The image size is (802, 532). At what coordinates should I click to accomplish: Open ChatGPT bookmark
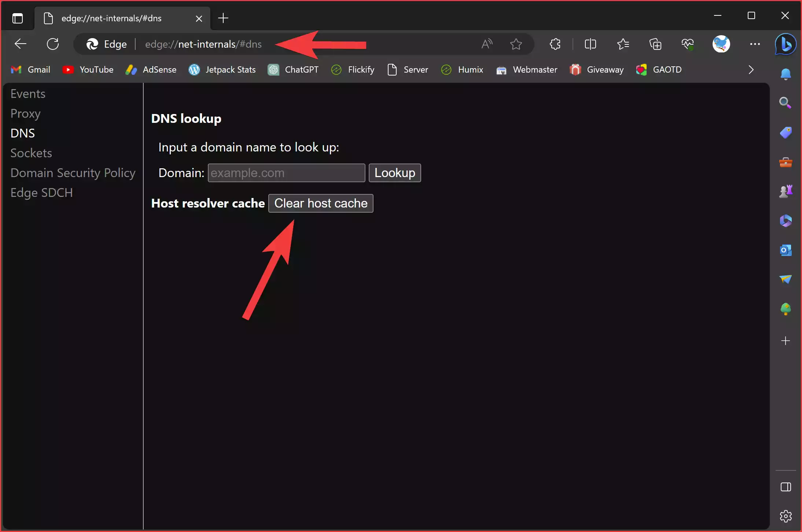tap(293, 70)
